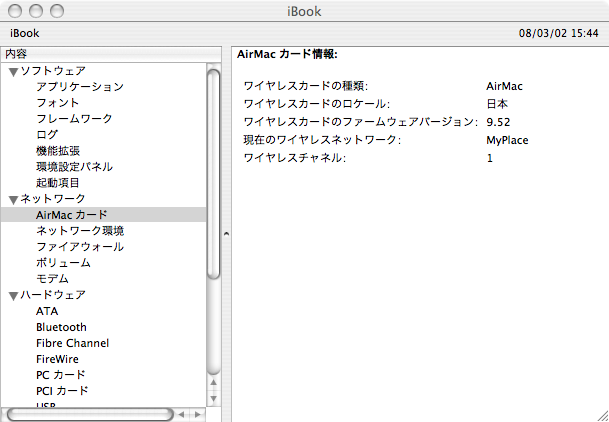Click the horizontal scroll left arrow

(181, 415)
